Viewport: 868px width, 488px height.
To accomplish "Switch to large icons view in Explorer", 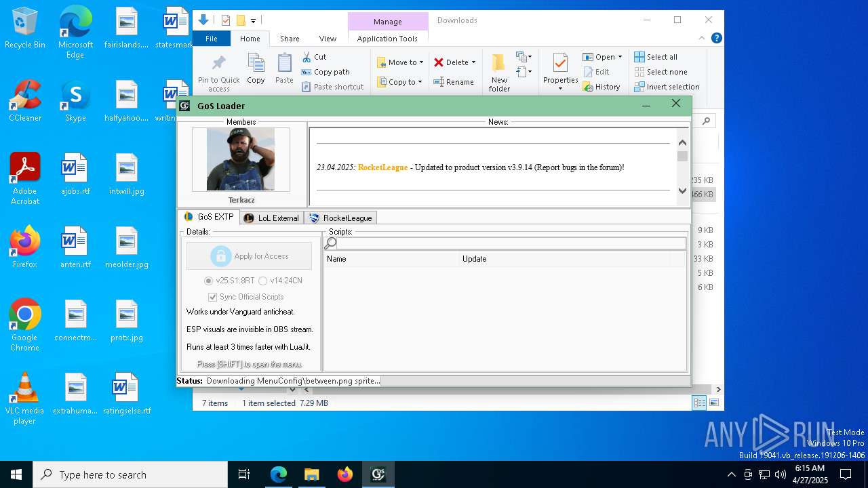I will (714, 403).
